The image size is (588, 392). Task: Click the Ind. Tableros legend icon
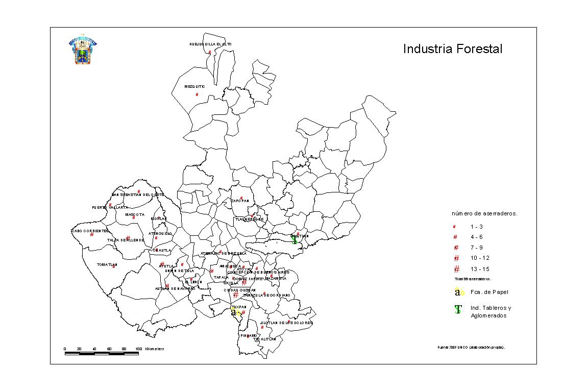458,309
